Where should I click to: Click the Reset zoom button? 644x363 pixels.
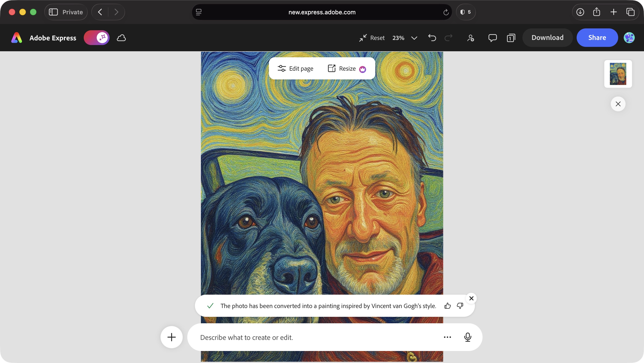click(x=372, y=38)
